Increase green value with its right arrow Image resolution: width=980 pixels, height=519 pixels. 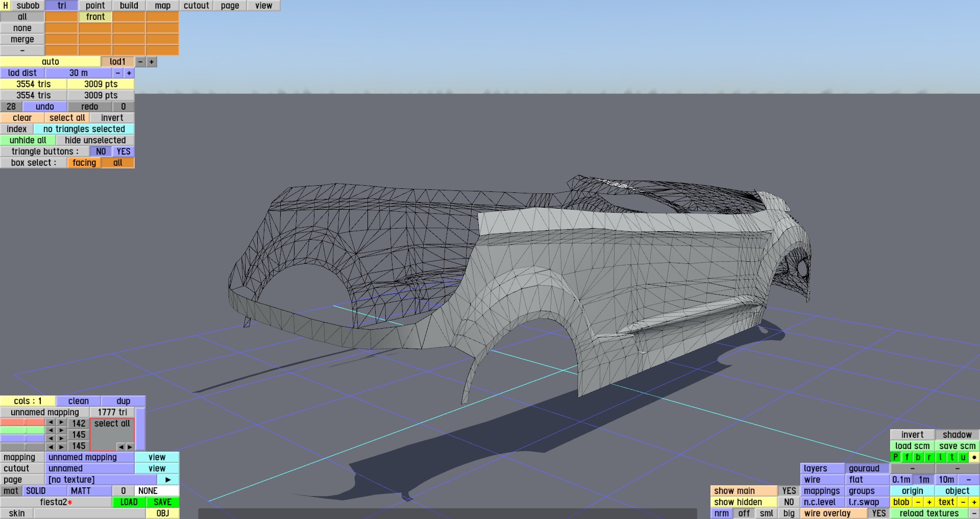pyautogui.click(x=62, y=431)
